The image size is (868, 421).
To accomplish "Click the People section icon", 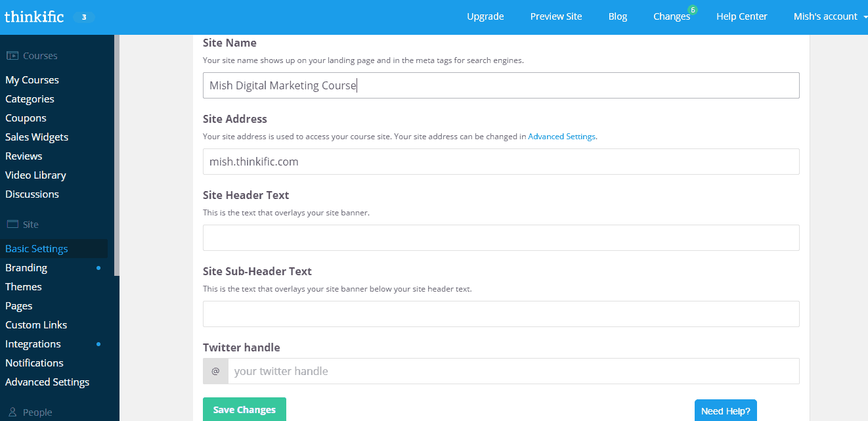I will click(x=12, y=412).
